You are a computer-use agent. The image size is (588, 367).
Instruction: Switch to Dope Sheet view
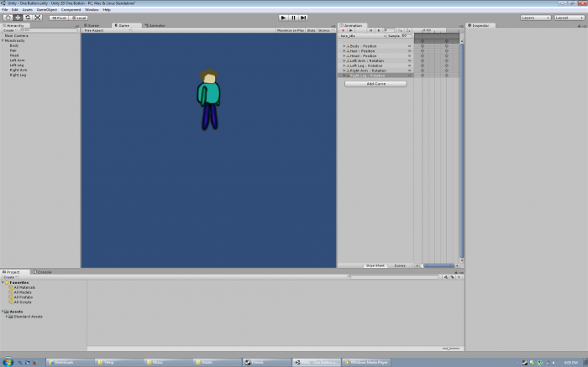(x=375, y=265)
